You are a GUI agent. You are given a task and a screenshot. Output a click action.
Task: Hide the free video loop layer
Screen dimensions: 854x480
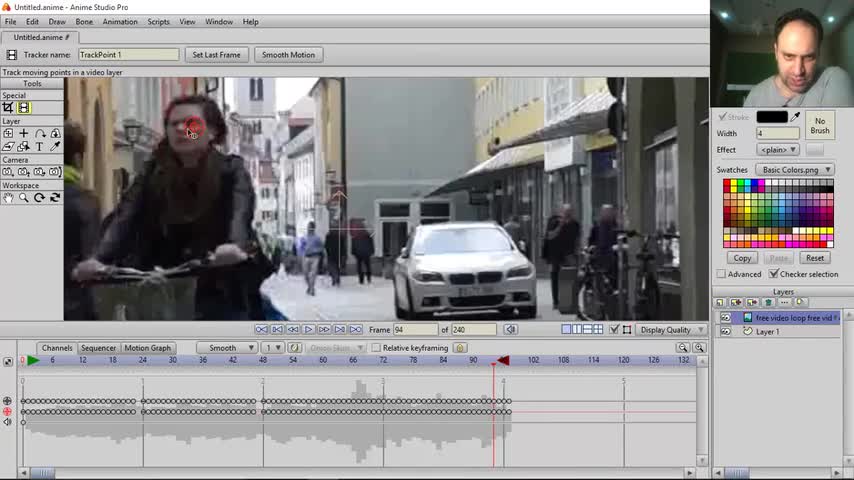tap(725, 318)
